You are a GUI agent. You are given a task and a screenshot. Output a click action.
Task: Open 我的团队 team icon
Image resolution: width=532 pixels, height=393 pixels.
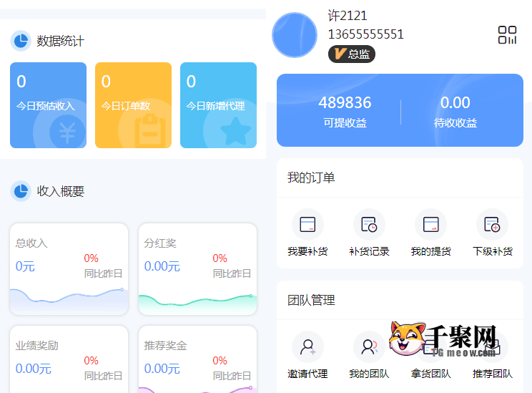[369, 346]
